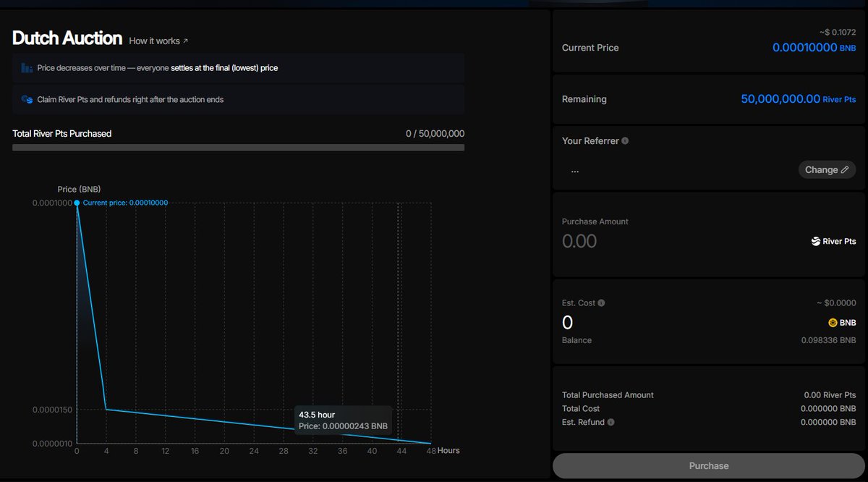The image size is (868, 482).
Task: Click the Total River Pts Purchased progress bar
Action: pyautogui.click(x=239, y=148)
